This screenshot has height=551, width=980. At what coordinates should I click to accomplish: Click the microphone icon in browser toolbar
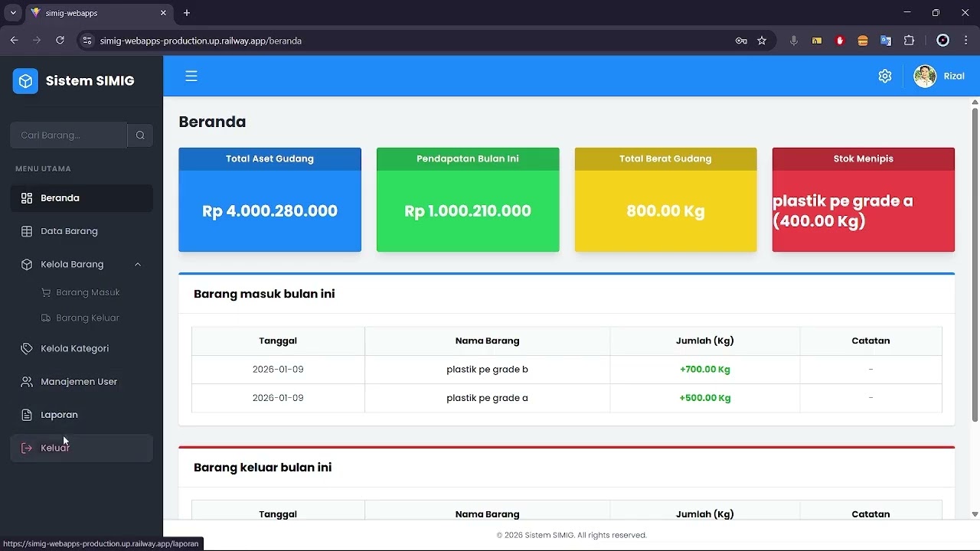click(x=794, y=41)
